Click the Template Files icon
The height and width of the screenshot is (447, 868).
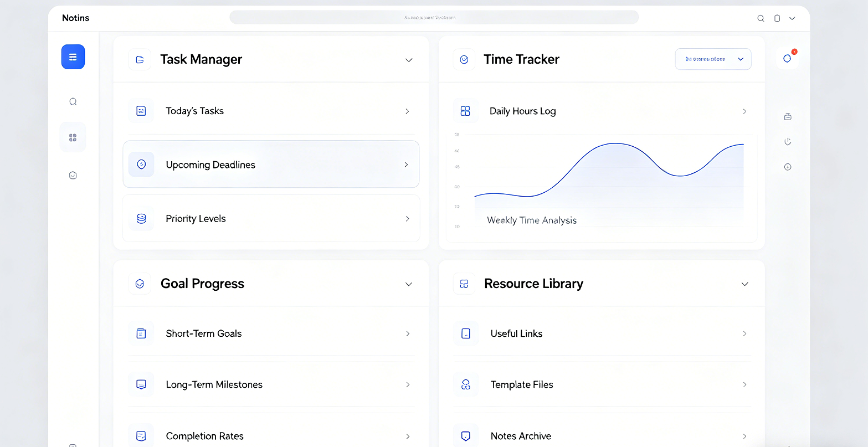click(466, 384)
